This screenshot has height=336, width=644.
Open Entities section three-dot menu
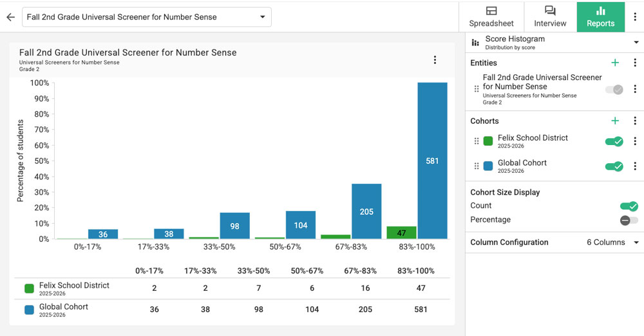coord(635,63)
